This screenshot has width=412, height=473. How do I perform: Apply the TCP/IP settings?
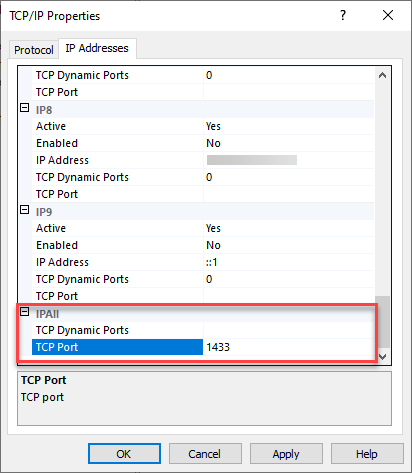click(x=286, y=454)
